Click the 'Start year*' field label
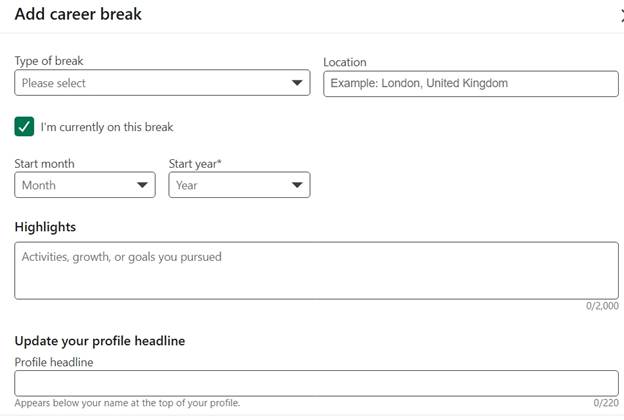The width and height of the screenshot is (624, 420). coord(195,164)
